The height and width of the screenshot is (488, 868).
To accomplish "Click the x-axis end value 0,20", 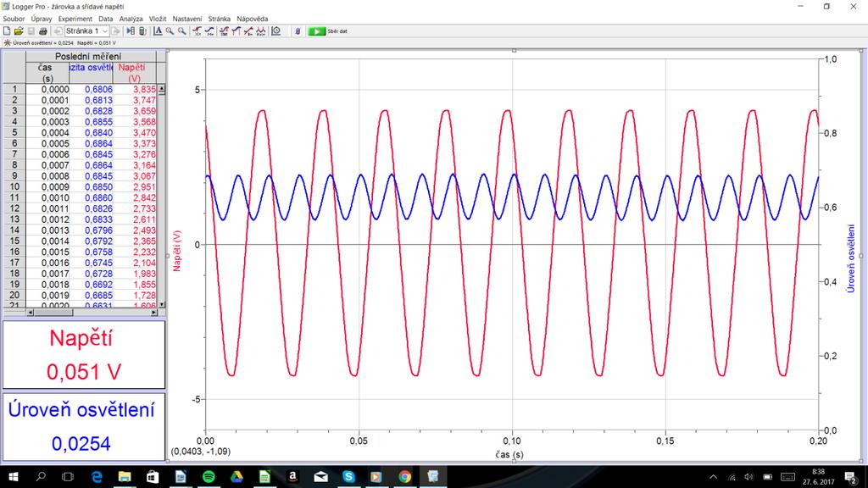I will tap(818, 441).
